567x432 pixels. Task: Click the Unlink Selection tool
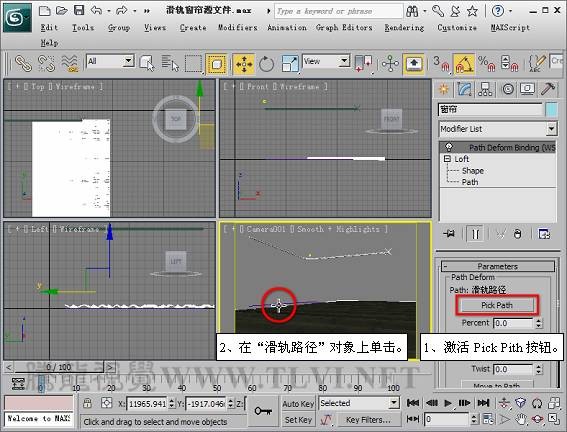point(46,64)
